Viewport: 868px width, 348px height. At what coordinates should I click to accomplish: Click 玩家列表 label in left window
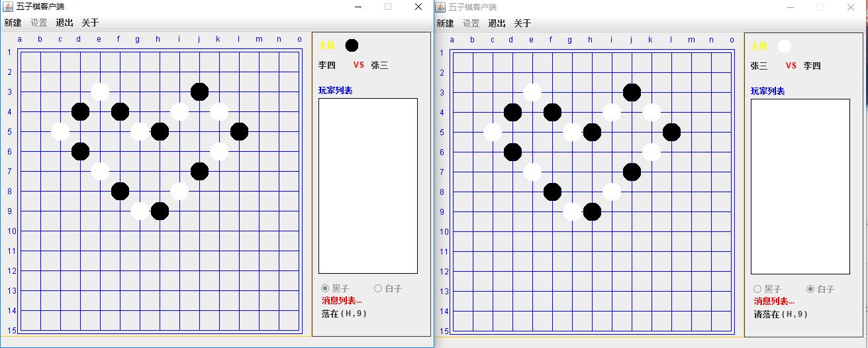pyautogui.click(x=335, y=90)
